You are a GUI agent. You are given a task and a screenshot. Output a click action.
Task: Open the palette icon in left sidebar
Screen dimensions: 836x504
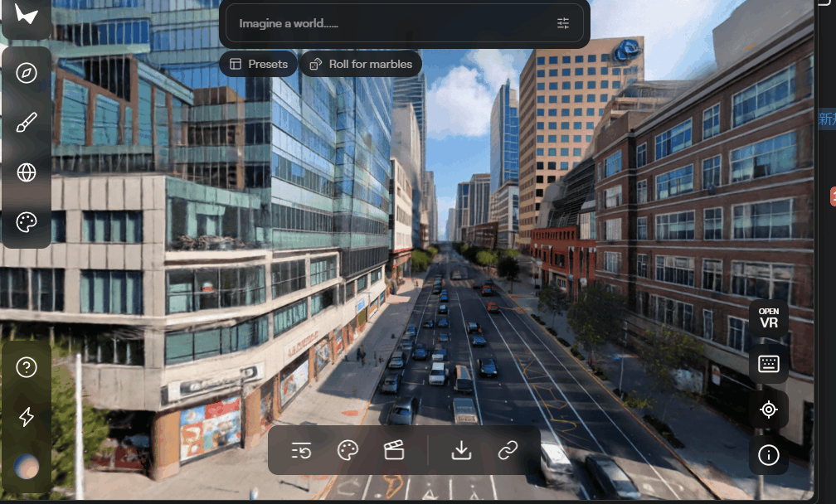(x=27, y=222)
